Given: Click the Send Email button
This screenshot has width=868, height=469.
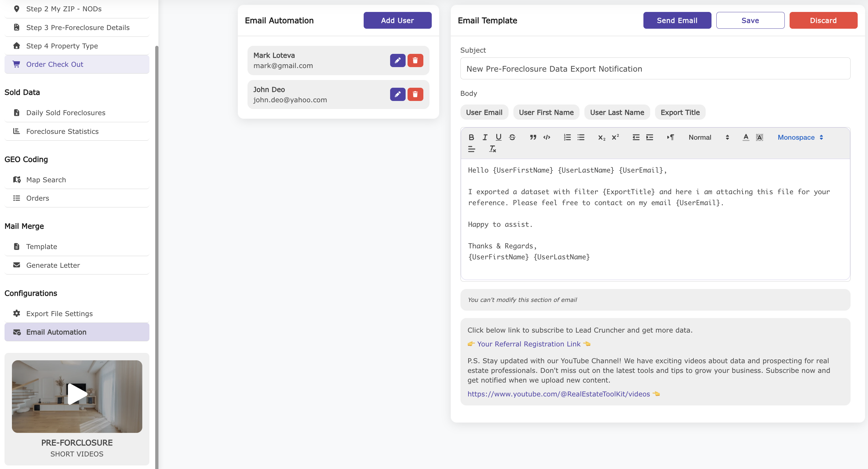Looking at the screenshot, I should click(677, 20).
